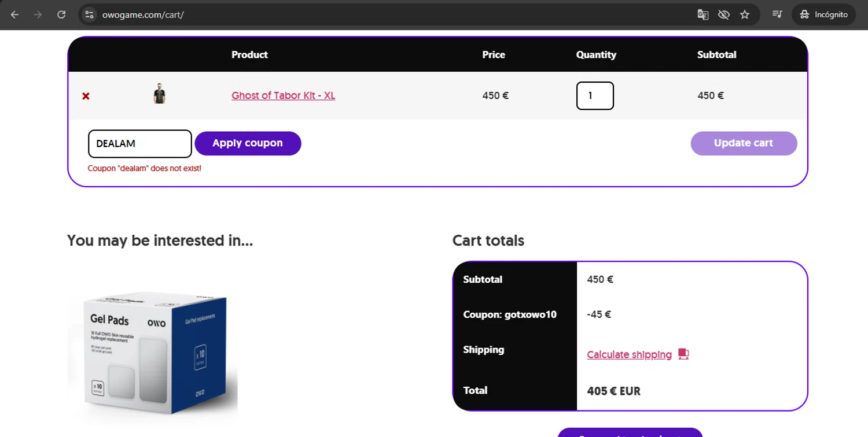Click the Quantity column header
The image size is (868, 437).
click(x=596, y=55)
